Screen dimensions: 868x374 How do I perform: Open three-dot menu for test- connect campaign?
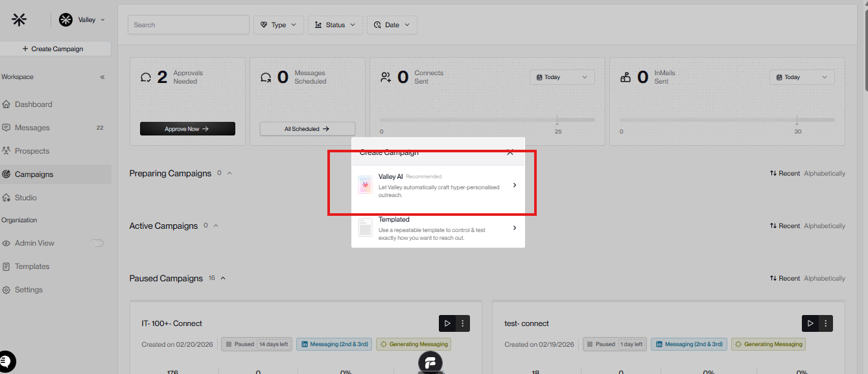pos(825,323)
